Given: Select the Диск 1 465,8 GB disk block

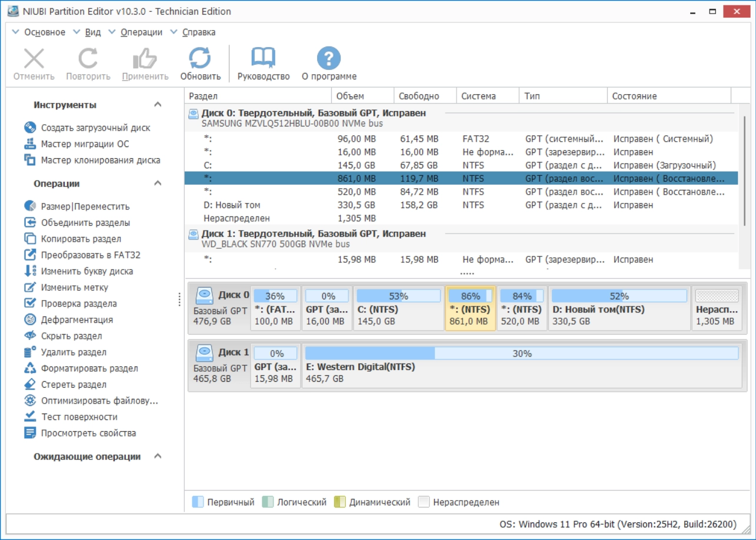Looking at the screenshot, I should [221, 365].
